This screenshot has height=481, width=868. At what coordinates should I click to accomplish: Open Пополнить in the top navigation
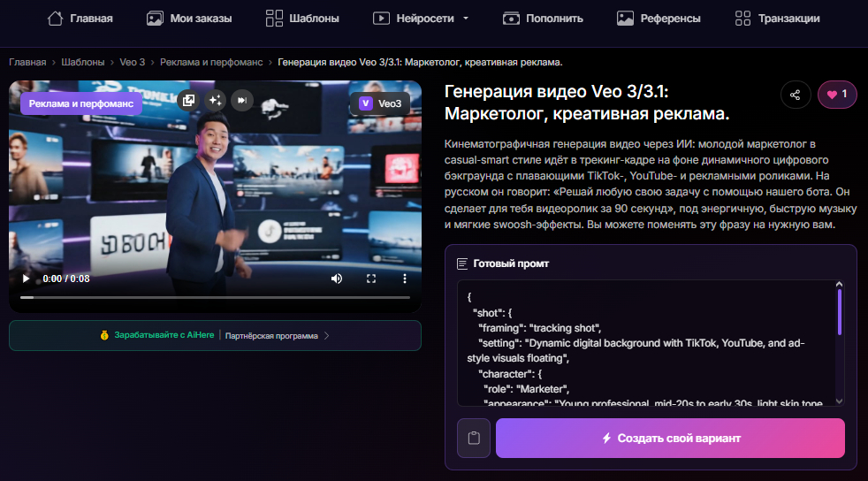pos(543,19)
